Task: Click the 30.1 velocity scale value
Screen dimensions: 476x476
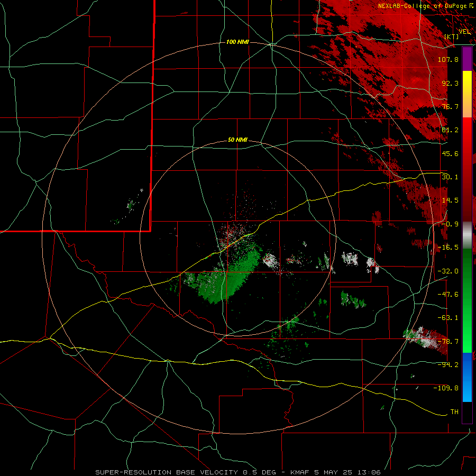Action: pos(450,177)
